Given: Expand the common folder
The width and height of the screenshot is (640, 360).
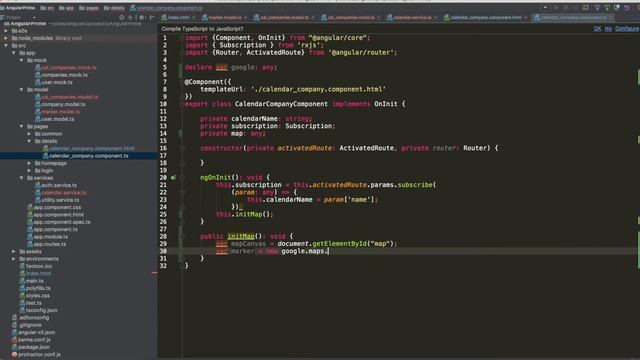Looking at the screenshot, I should click(x=29, y=133).
